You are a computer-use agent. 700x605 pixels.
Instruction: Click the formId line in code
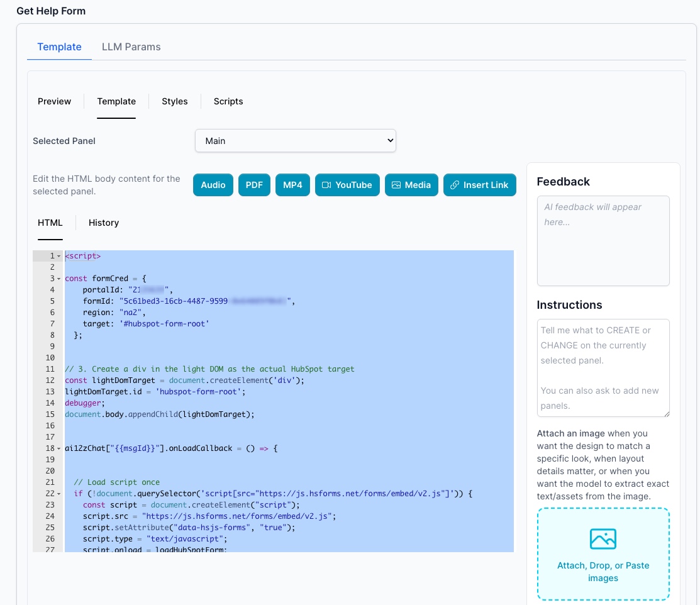(x=189, y=301)
